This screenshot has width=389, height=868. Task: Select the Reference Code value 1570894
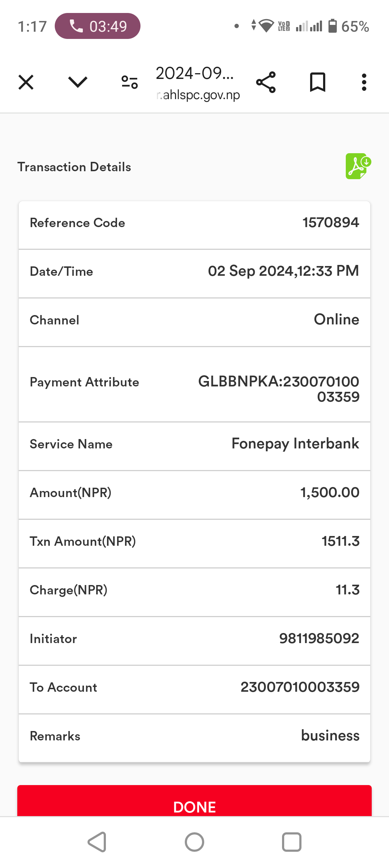pyautogui.click(x=331, y=222)
